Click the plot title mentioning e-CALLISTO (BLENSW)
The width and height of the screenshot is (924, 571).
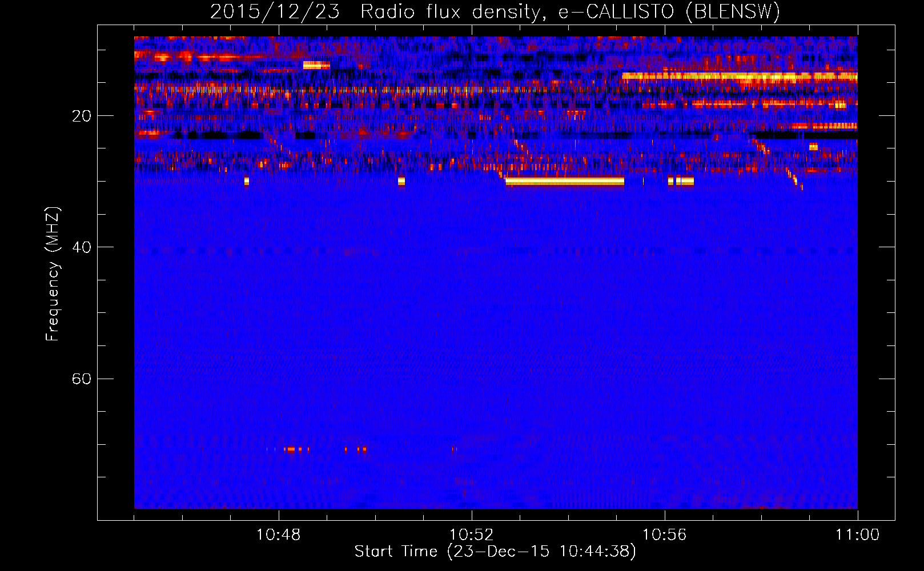495,11
